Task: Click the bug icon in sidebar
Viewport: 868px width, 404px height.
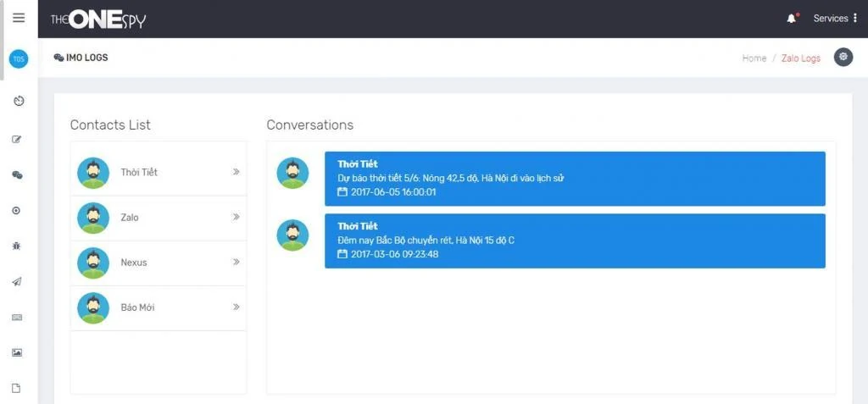Action: (x=17, y=246)
